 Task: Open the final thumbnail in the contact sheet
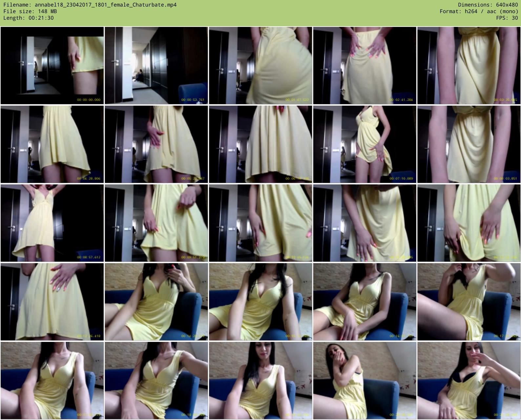469,380
